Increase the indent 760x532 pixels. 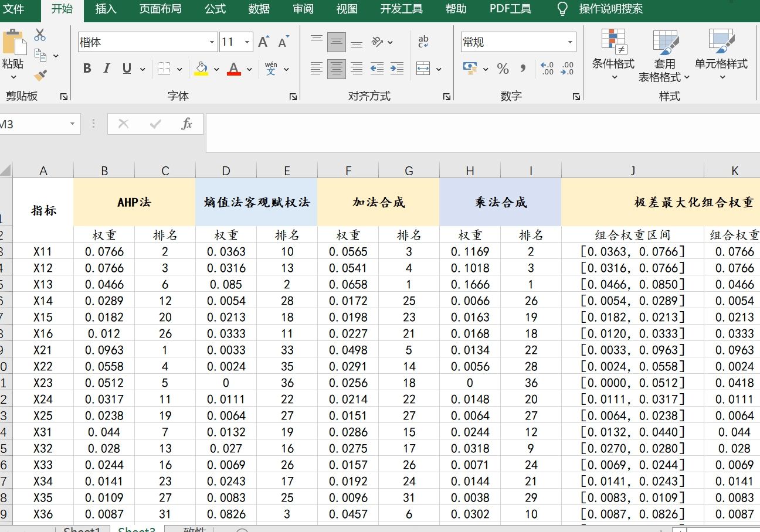(x=397, y=69)
